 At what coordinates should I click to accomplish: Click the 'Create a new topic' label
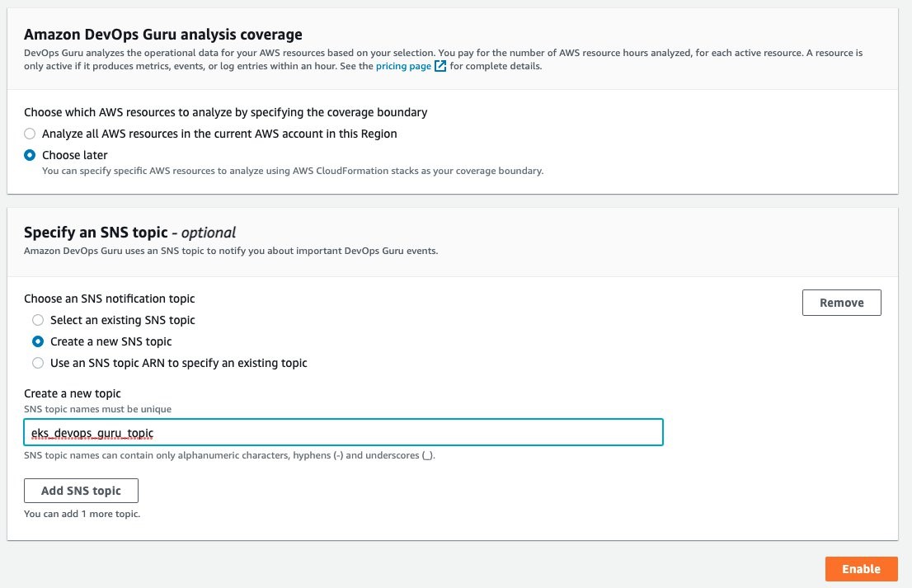coord(72,393)
